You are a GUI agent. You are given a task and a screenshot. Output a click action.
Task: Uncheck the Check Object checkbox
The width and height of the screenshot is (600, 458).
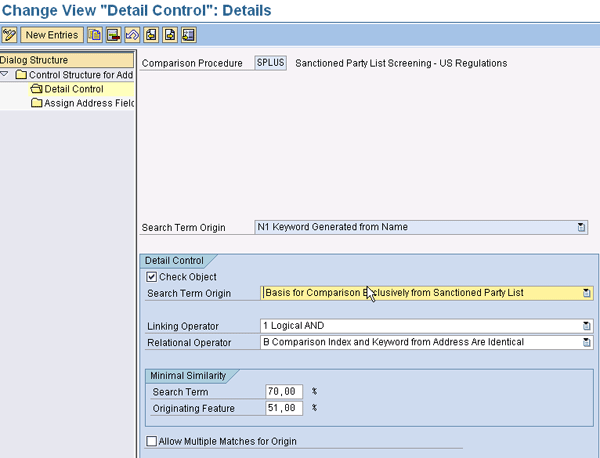pyautogui.click(x=152, y=277)
